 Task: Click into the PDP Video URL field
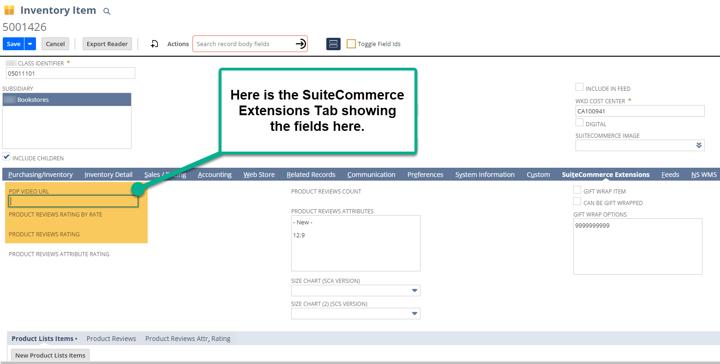pyautogui.click(x=73, y=201)
